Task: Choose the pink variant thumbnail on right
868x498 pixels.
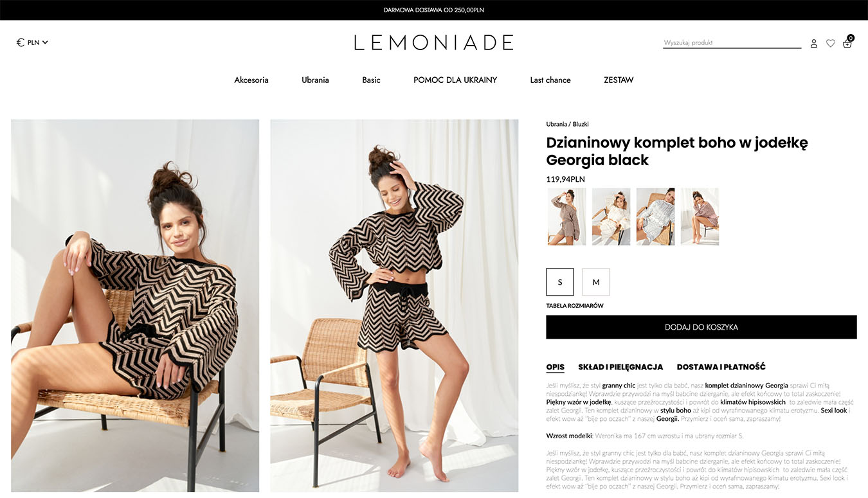Action: [x=700, y=217]
